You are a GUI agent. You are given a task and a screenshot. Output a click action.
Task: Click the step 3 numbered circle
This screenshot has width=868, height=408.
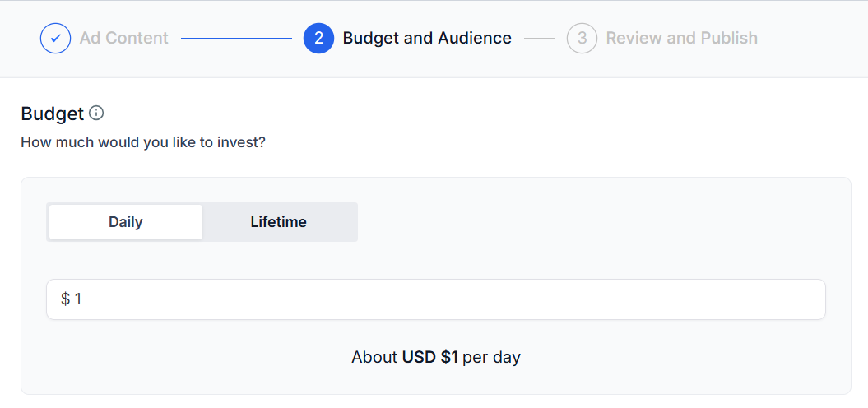coord(582,38)
